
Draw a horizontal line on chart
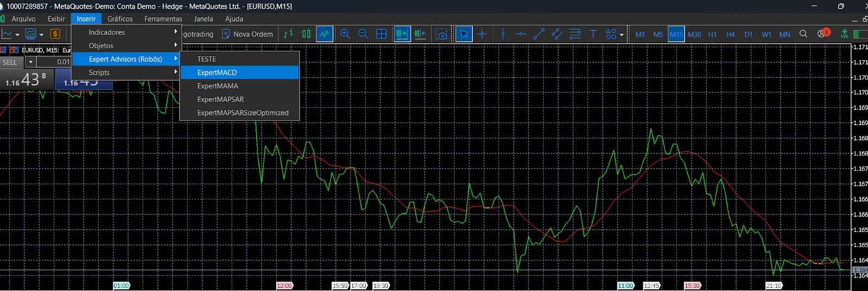[521, 34]
